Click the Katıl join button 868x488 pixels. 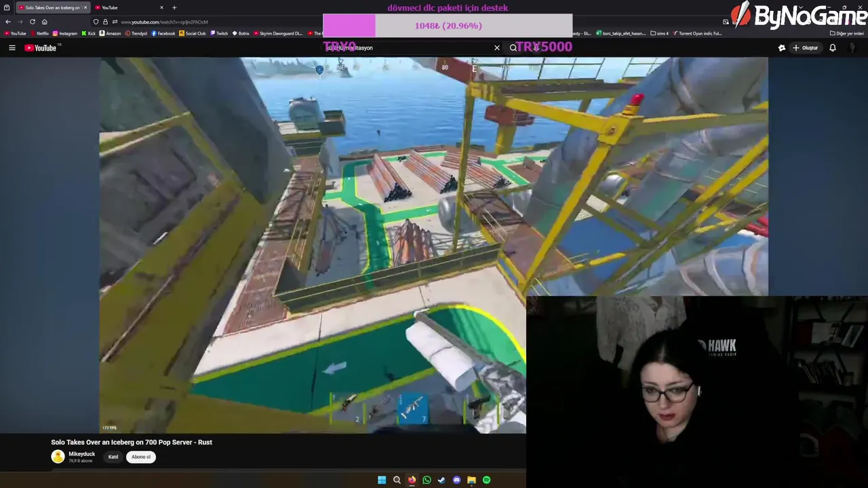tap(113, 457)
